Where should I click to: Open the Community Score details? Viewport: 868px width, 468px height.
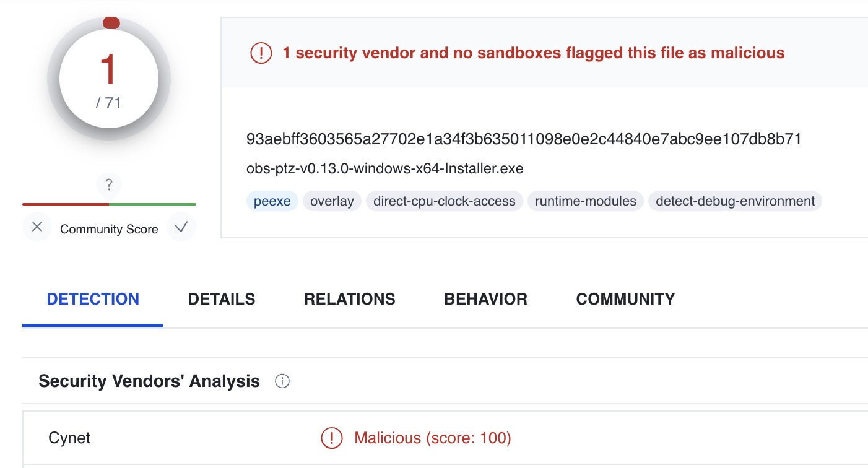(109, 228)
